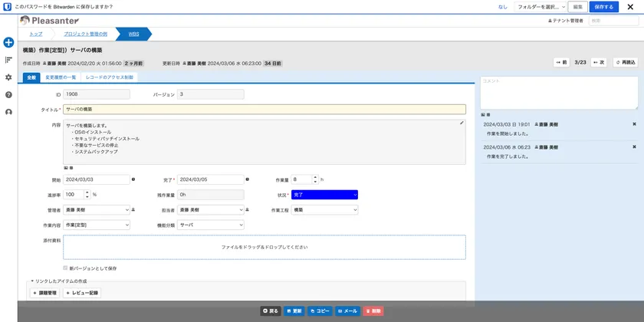
Task: Click the user account icon in sidebar
Action: tap(8, 112)
